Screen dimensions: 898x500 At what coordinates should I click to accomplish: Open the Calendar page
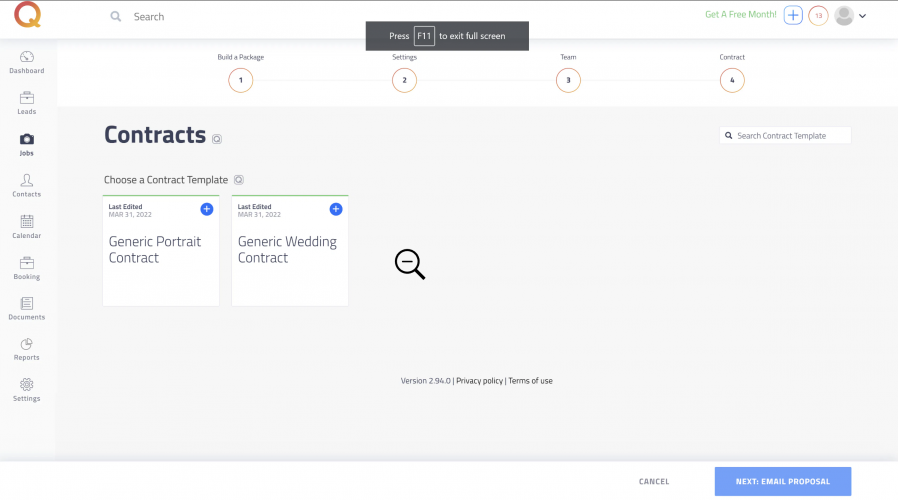pyautogui.click(x=27, y=226)
